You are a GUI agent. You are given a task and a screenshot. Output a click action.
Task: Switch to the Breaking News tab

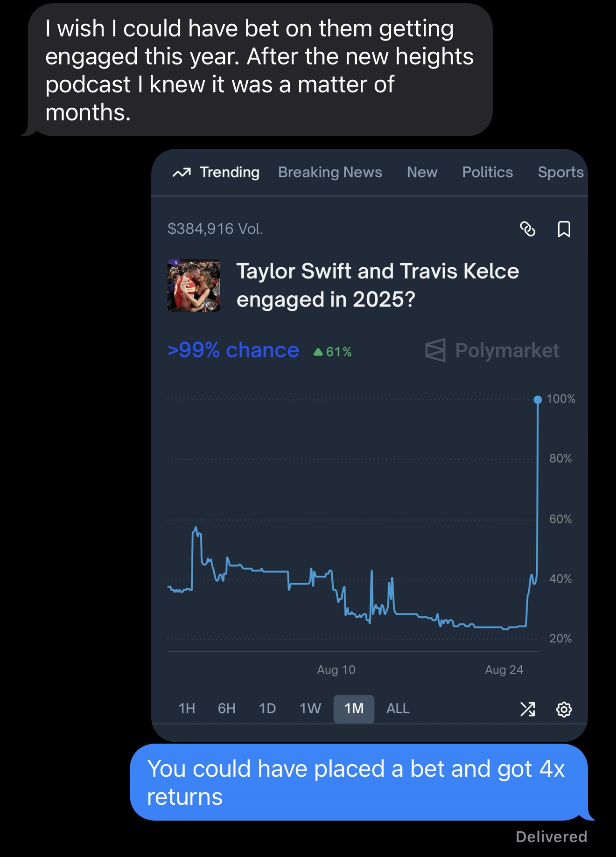(330, 172)
